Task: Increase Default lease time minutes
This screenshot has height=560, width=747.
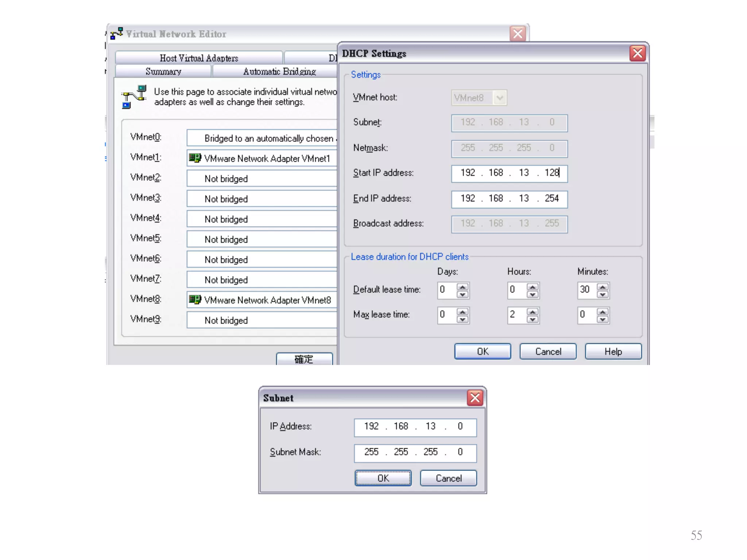Action: (x=603, y=287)
